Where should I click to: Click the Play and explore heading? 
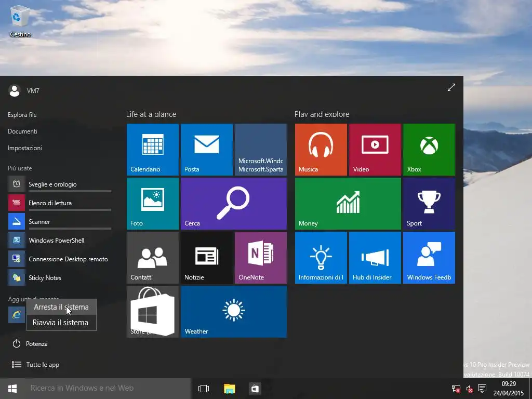point(322,114)
